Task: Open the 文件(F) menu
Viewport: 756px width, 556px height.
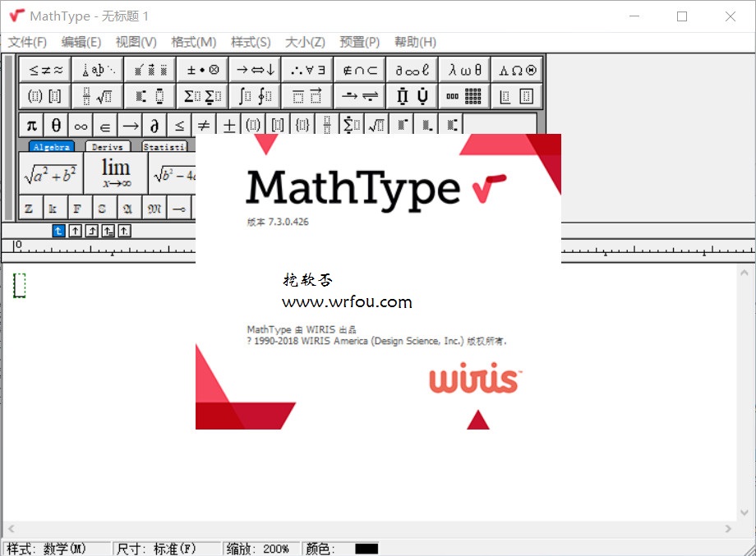Action: click(27, 43)
